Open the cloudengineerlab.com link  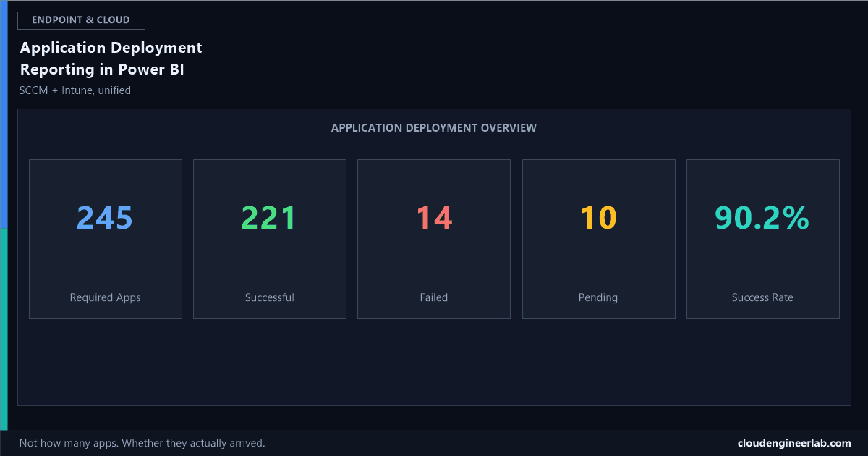[794, 443]
